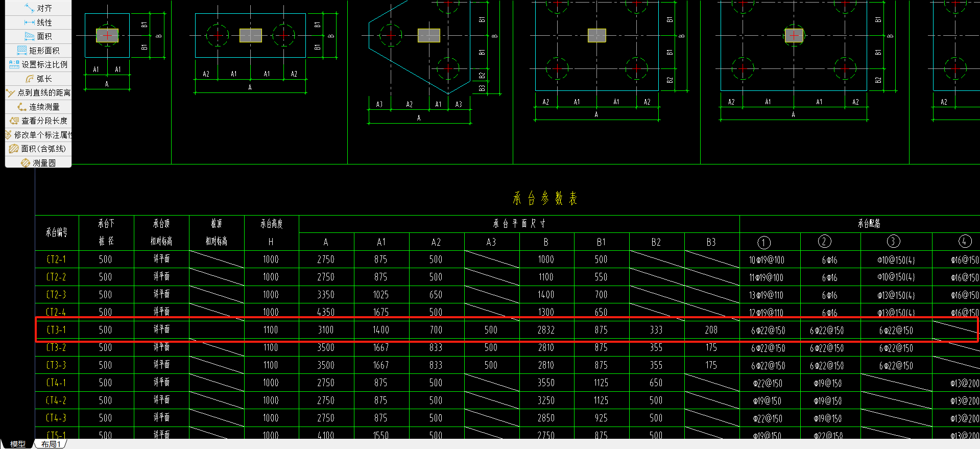Click the 11Φ19@100 rebar cell
Viewport: 980px width, 449px height.
[x=766, y=278]
